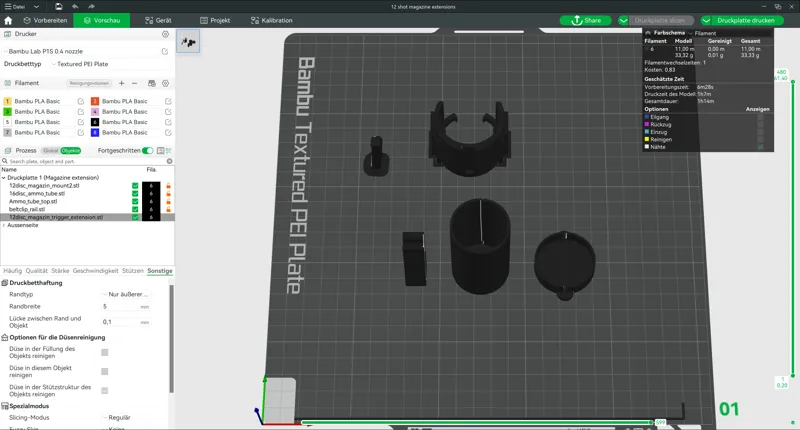Edit the Bambu Lab P1S printer preset
The width and height of the screenshot is (800, 430).
165,52
